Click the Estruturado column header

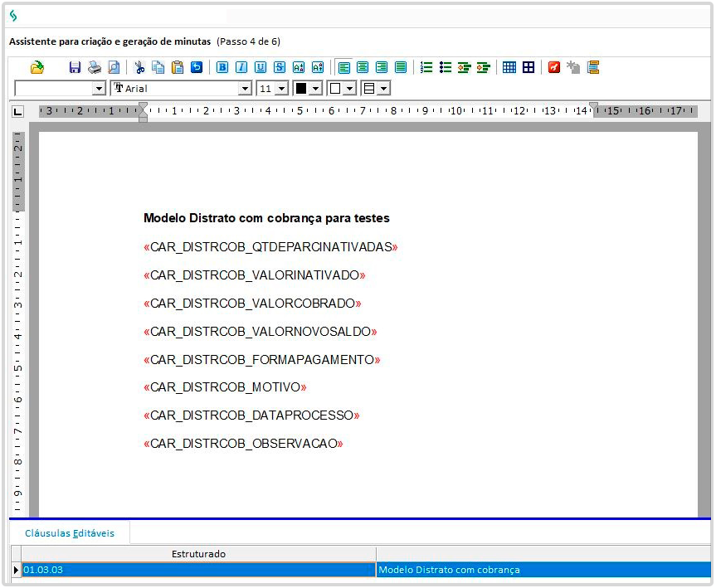click(198, 553)
